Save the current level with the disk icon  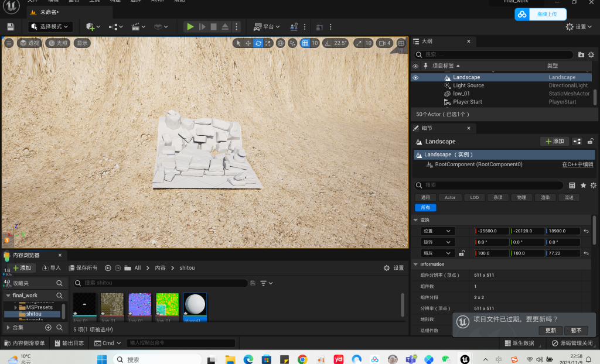pos(11,27)
